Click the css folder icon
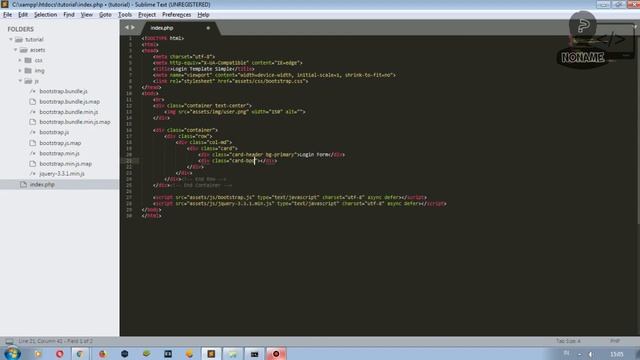Viewport: 640px width, 360px height. point(28,60)
